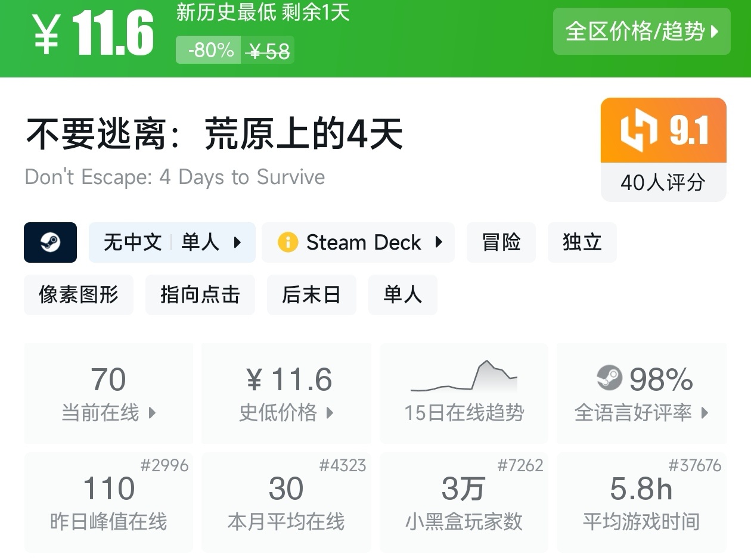The height and width of the screenshot is (560, 751).
Task: Tap the 平均游戏时间 5.8h stat card
Action: pos(641,502)
